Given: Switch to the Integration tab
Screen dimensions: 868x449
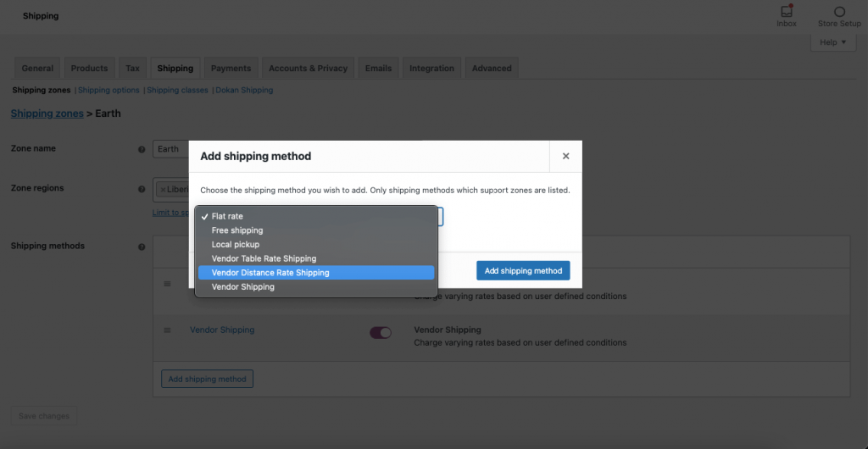Looking at the screenshot, I should point(431,69).
